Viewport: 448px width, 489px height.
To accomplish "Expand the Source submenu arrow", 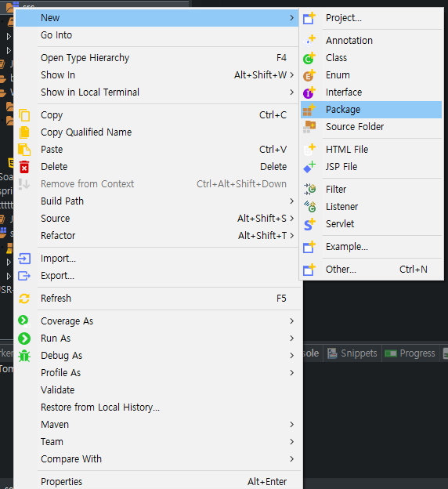I will tap(292, 219).
